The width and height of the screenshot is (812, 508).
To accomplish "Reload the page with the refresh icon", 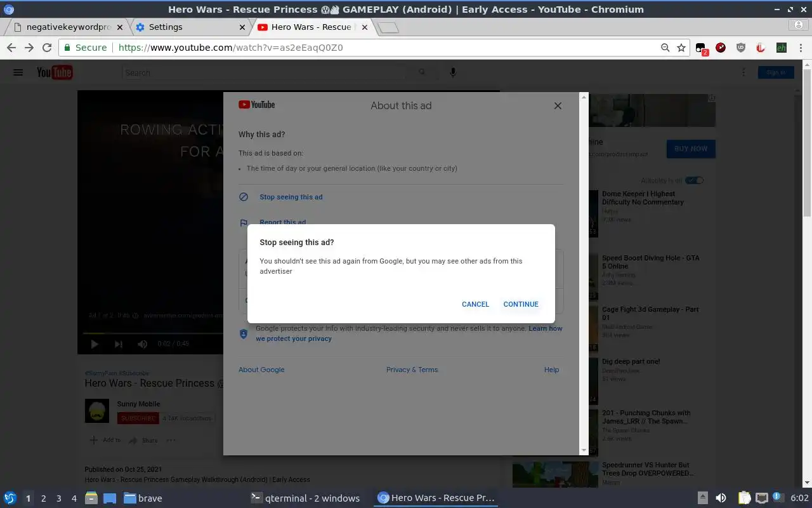I will [47, 48].
